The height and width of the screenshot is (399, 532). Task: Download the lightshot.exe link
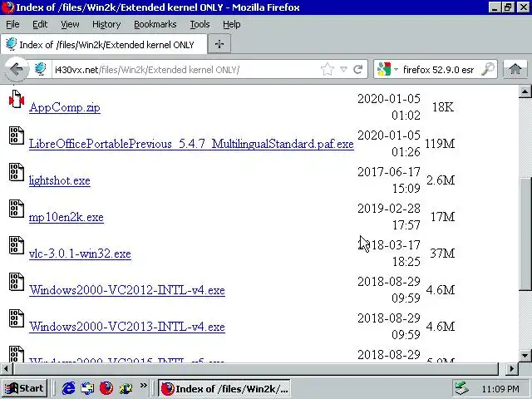(60, 180)
